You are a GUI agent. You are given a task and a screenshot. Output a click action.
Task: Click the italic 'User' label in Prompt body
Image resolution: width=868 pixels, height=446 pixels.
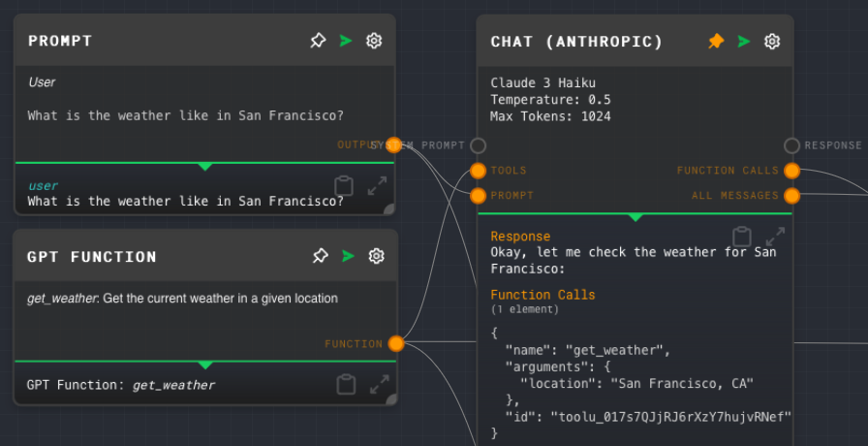42,82
